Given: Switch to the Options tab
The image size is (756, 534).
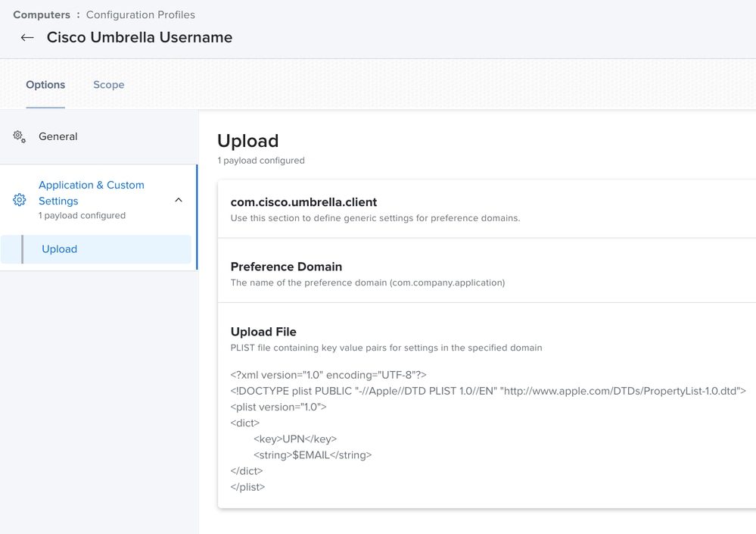Looking at the screenshot, I should pyautogui.click(x=45, y=85).
